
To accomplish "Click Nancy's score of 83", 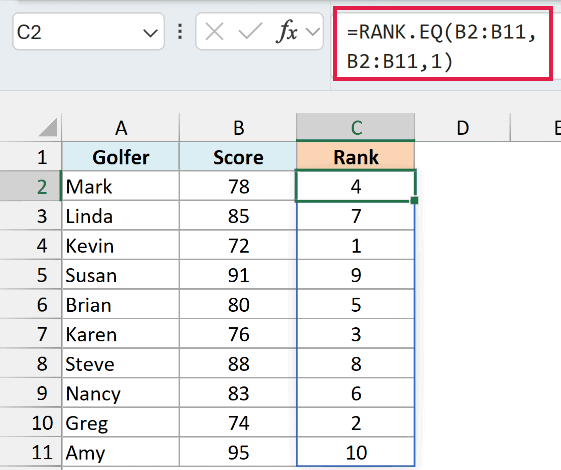I will [238, 393].
